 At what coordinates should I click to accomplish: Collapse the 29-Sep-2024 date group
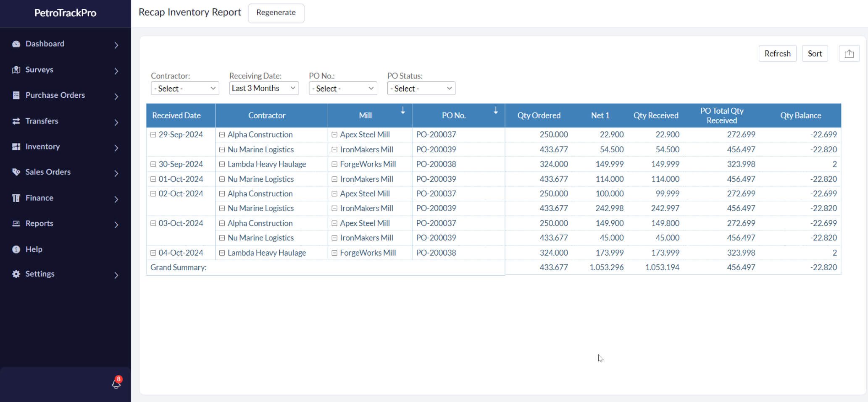[x=153, y=134]
